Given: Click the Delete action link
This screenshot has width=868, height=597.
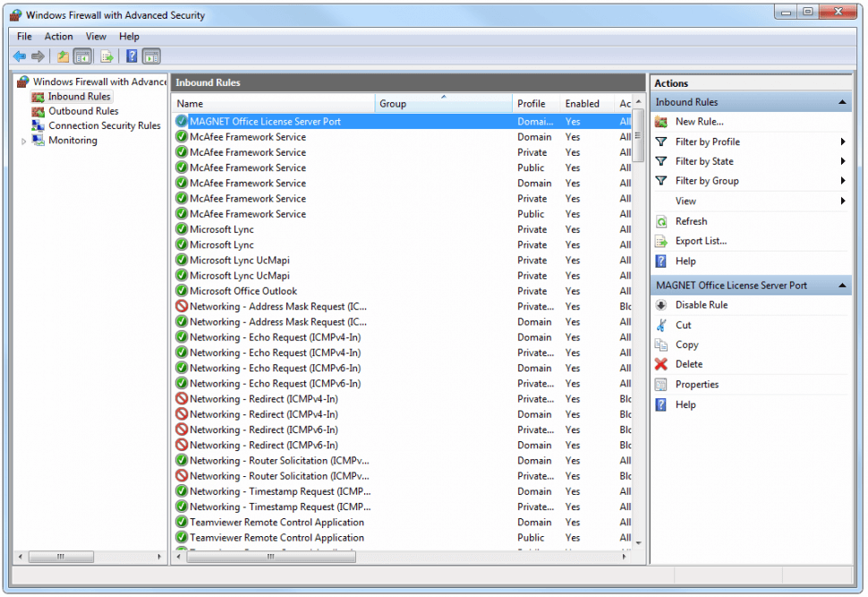Looking at the screenshot, I should click(689, 364).
